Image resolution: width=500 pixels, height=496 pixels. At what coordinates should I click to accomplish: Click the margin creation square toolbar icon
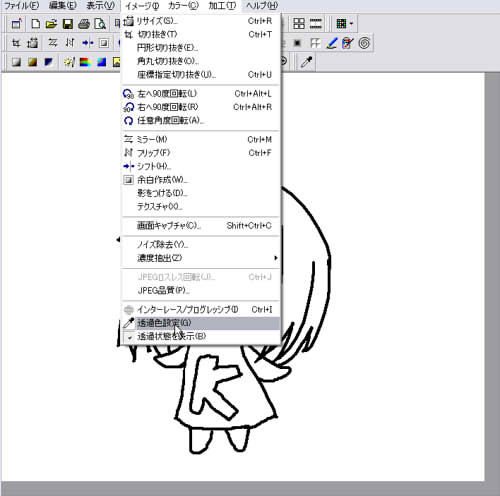click(x=104, y=43)
